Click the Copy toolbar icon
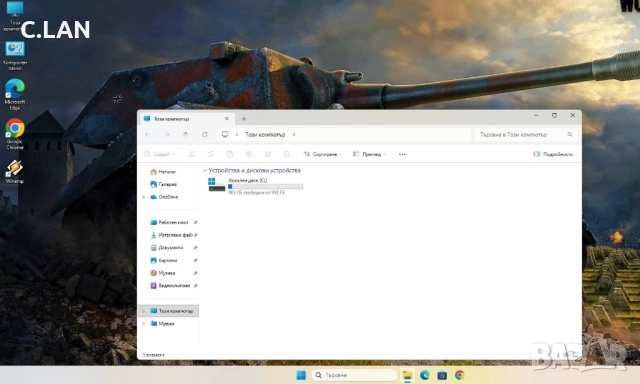The height and width of the screenshot is (384, 640). [x=211, y=154]
